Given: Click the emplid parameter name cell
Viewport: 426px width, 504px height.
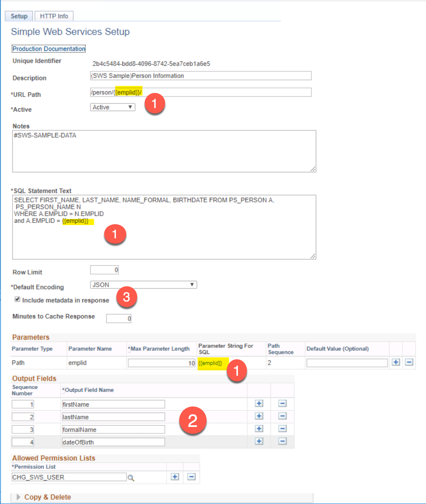Looking at the screenshot, I should click(77, 363).
